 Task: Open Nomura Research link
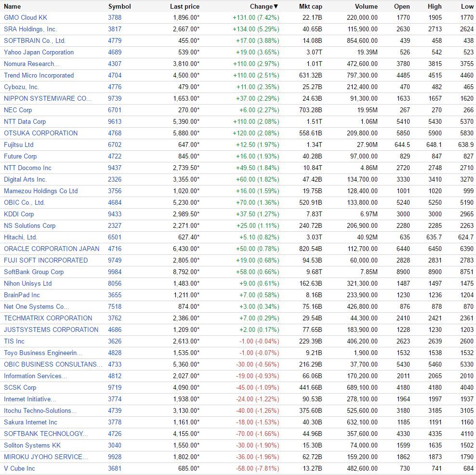coord(32,64)
